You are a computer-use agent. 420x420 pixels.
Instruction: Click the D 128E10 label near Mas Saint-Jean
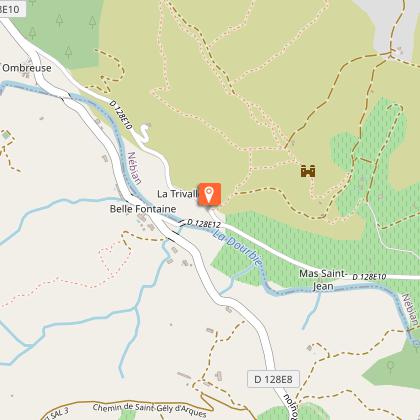pyautogui.click(x=369, y=277)
